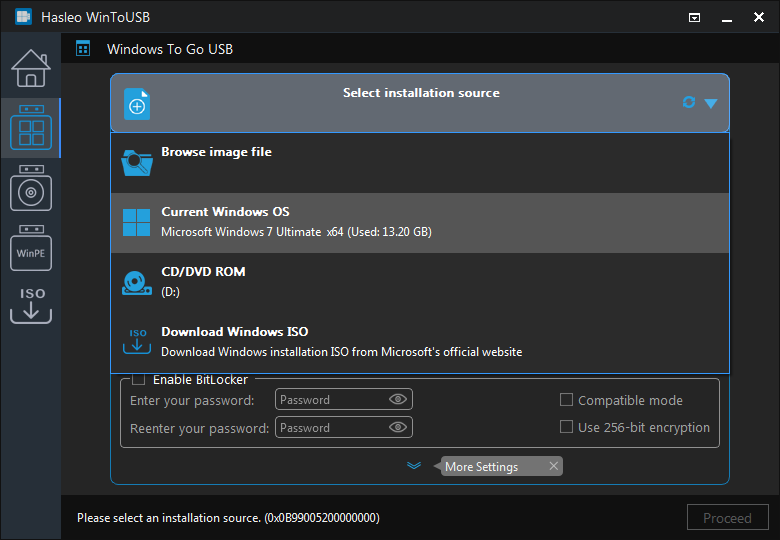
Task: Close the Hasleo WinToUSB window
Action: (759, 17)
